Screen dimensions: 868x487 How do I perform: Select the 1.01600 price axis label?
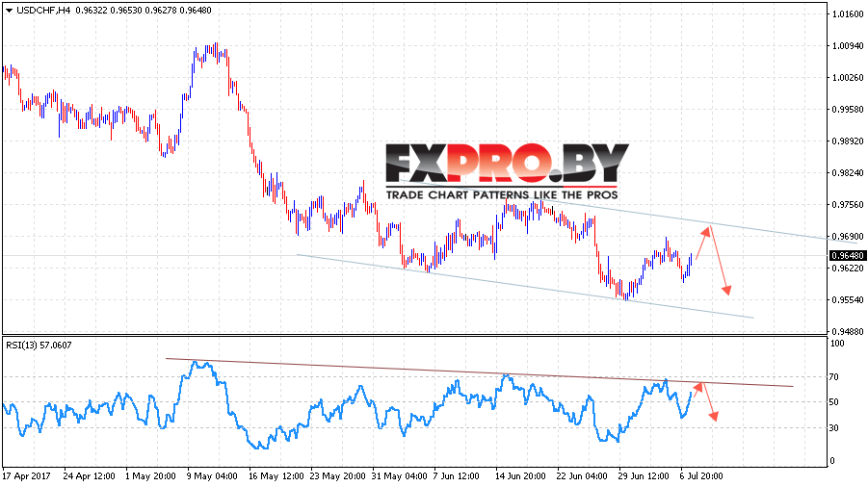click(x=848, y=13)
